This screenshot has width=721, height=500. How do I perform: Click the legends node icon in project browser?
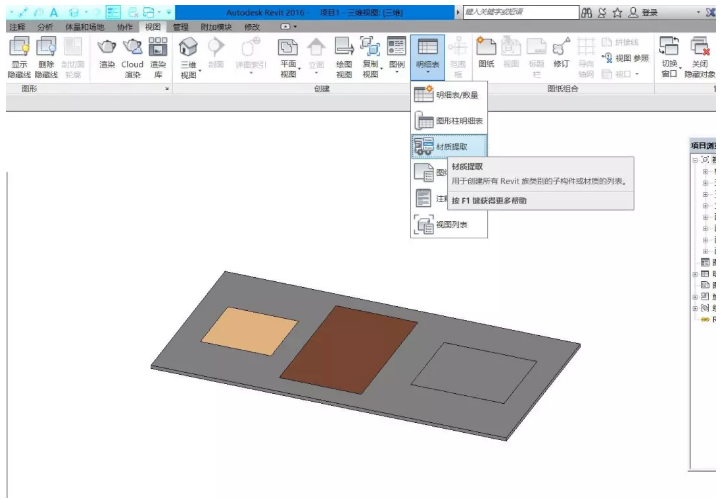tap(705, 263)
